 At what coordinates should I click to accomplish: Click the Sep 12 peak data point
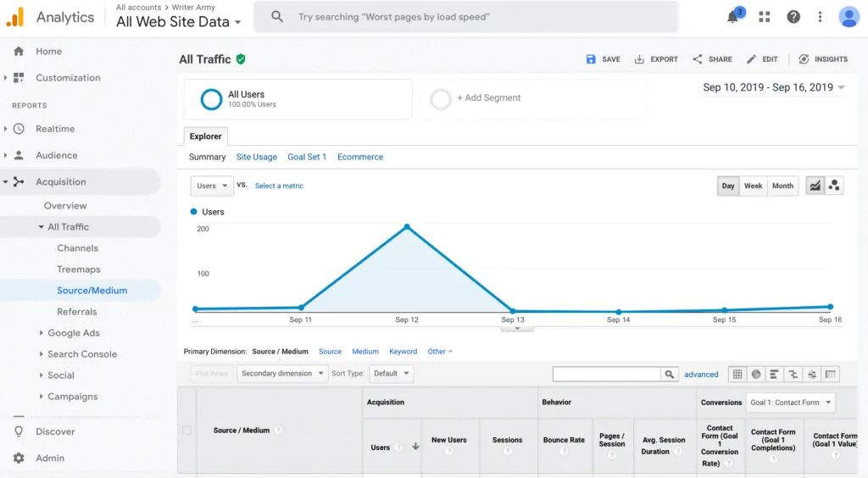pos(407,226)
